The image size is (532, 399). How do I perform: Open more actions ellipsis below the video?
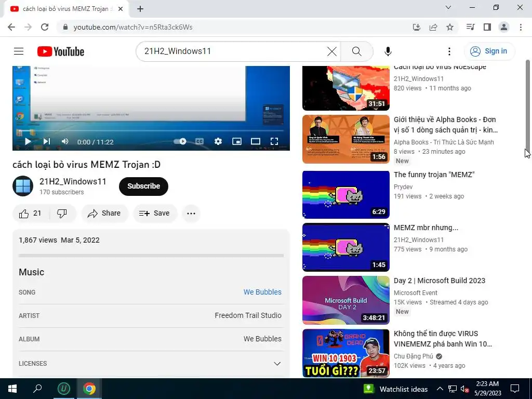click(x=191, y=214)
